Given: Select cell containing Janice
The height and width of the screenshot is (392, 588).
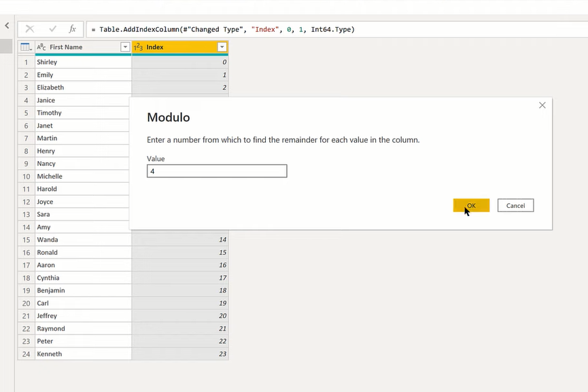Looking at the screenshot, I should click(x=82, y=100).
